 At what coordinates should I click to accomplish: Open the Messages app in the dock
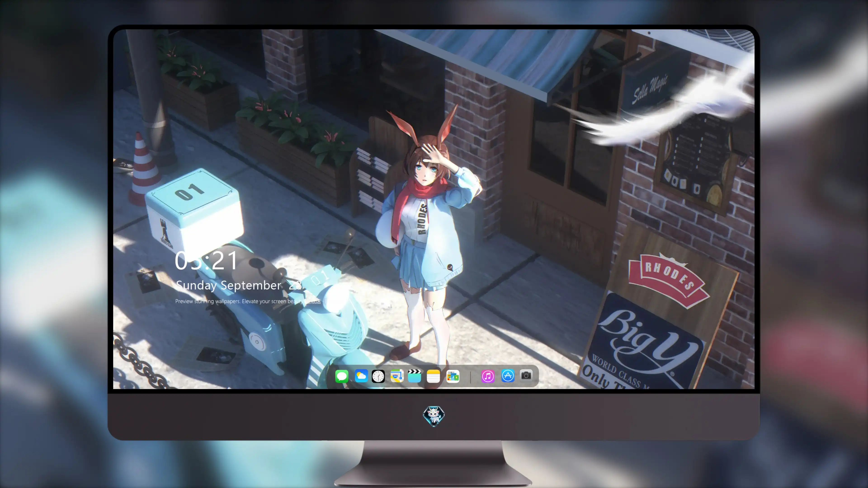pos(342,376)
